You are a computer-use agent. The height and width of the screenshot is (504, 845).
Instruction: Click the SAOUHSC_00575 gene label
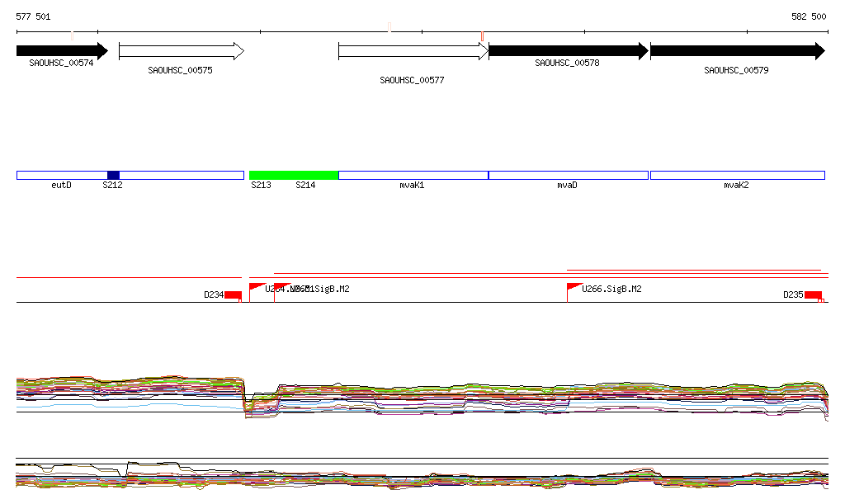(180, 70)
